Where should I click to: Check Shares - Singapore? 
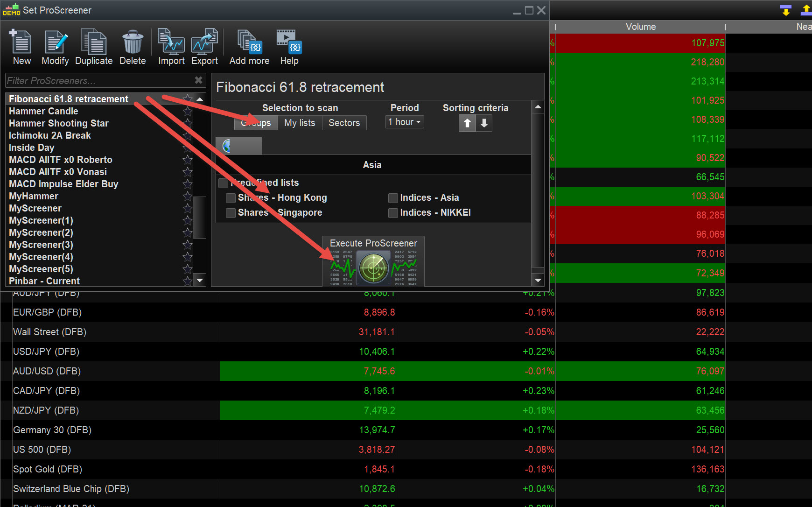click(231, 213)
